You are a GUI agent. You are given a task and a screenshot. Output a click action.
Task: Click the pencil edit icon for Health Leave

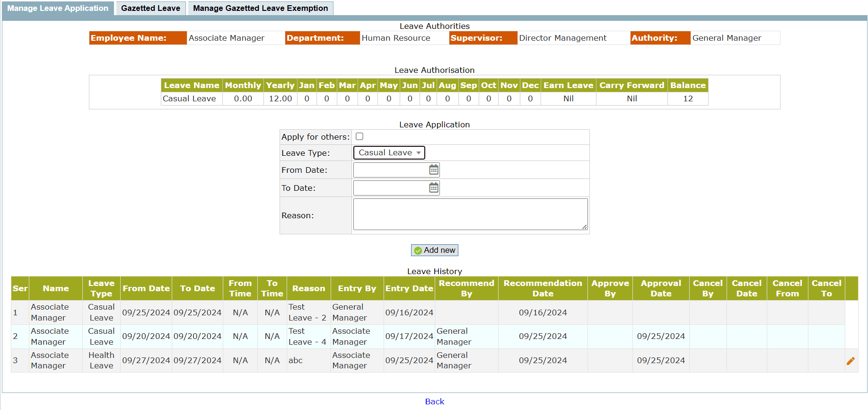pyautogui.click(x=850, y=361)
